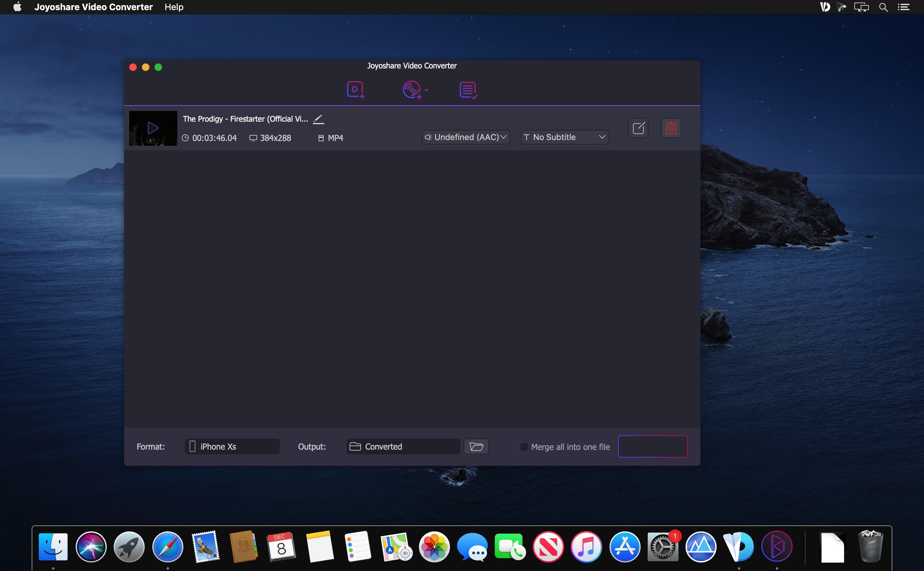Play the Prodigy Firestarter video thumbnail
This screenshot has height=571, width=924.
point(153,128)
